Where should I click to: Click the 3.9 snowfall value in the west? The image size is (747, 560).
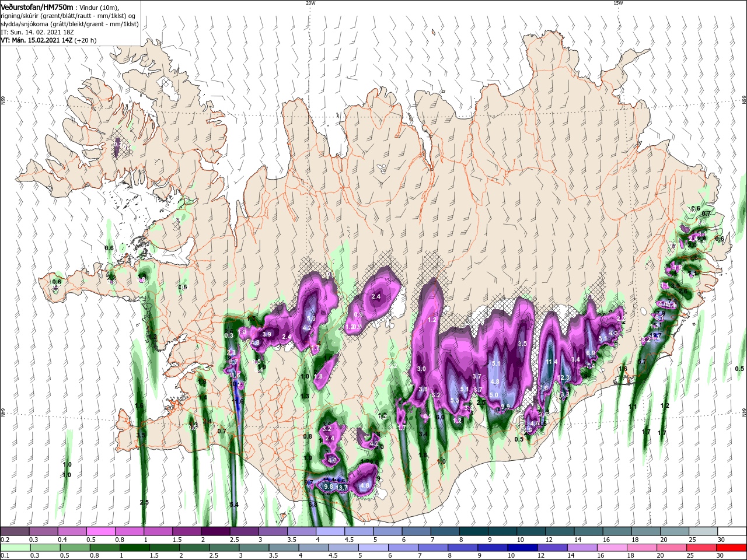pyautogui.click(x=267, y=334)
